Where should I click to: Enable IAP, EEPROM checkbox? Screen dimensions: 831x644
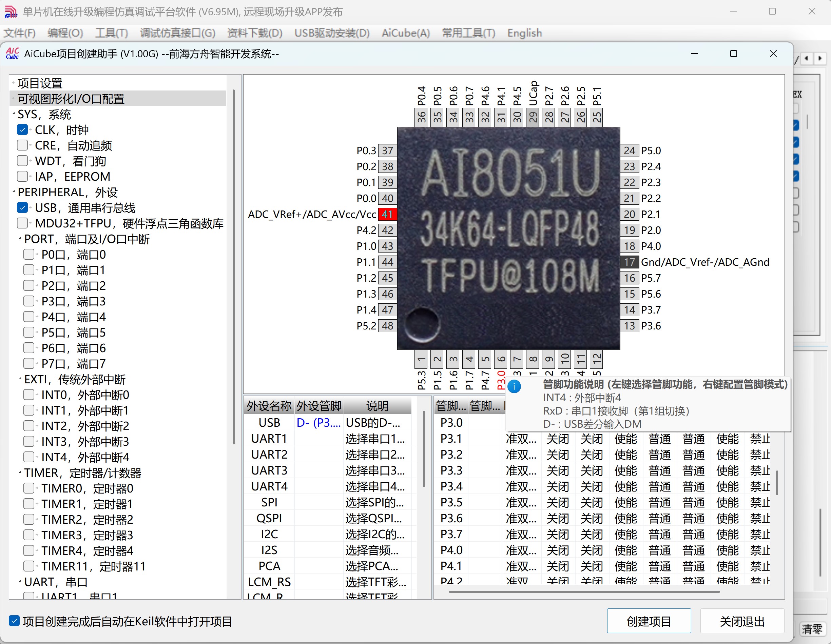[22, 176]
